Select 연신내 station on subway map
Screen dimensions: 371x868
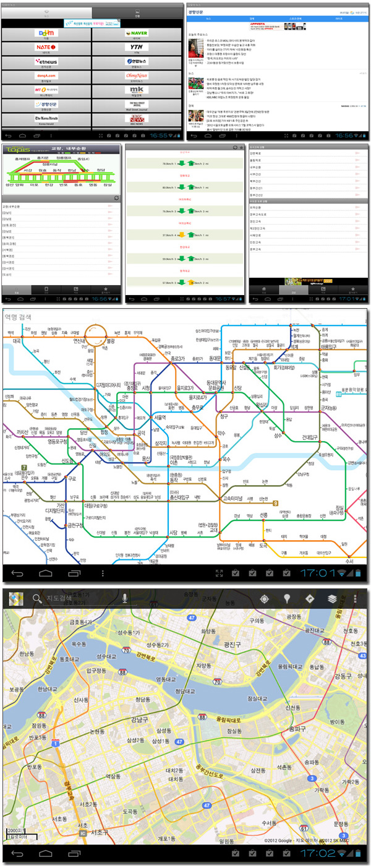[79, 341]
